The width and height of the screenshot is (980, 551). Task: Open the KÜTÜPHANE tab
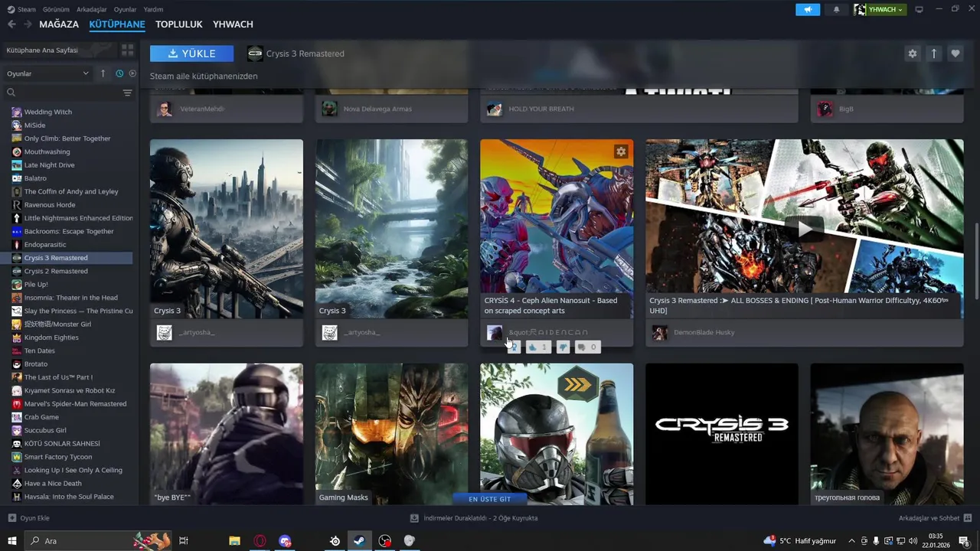click(x=117, y=24)
